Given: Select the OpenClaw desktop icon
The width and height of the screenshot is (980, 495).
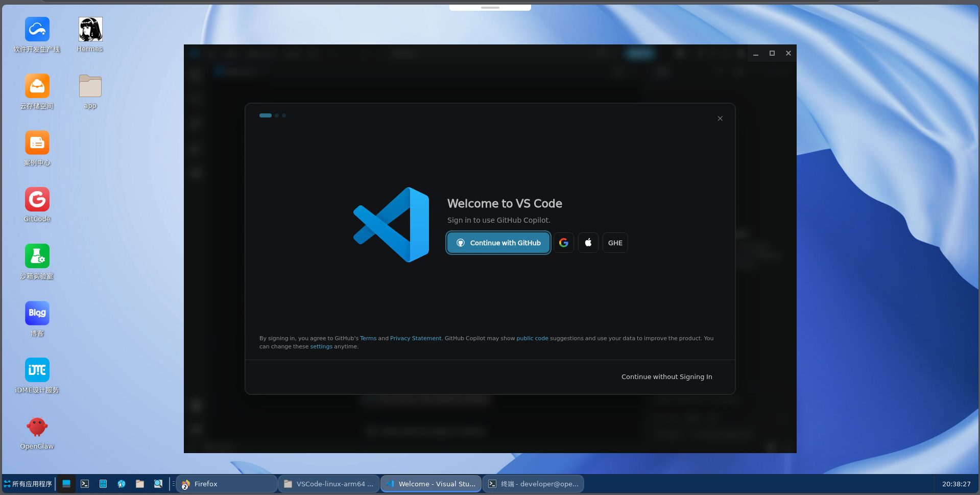Looking at the screenshot, I should tap(37, 433).
